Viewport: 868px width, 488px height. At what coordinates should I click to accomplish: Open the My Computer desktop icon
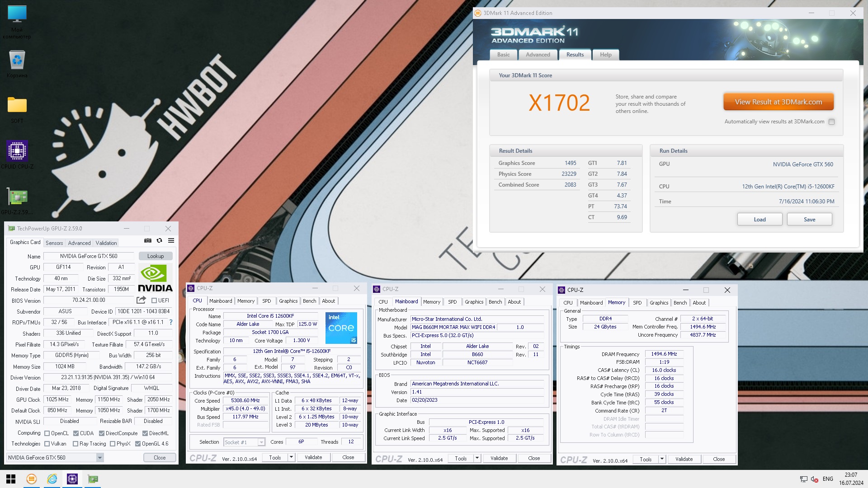pos(17,21)
